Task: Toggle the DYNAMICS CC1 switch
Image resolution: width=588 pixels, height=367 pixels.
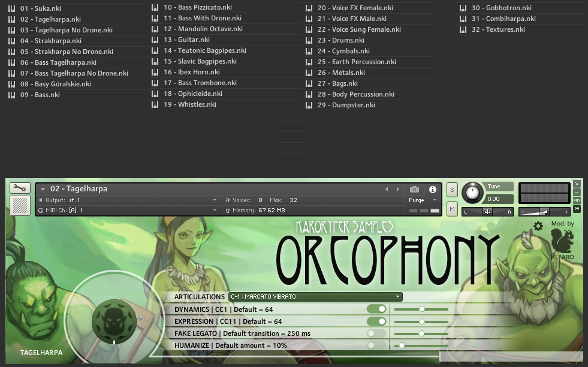Action: (376, 309)
